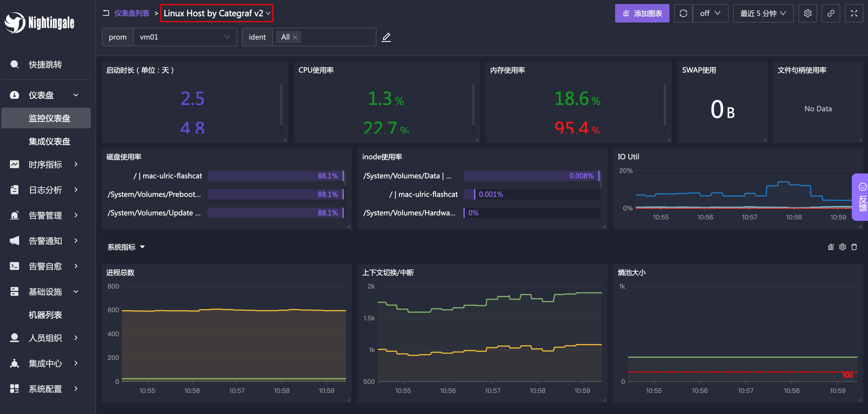Toggle the auto-refresh off dropdown
Viewport: 868px width, 414px height.
click(x=711, y=13)
